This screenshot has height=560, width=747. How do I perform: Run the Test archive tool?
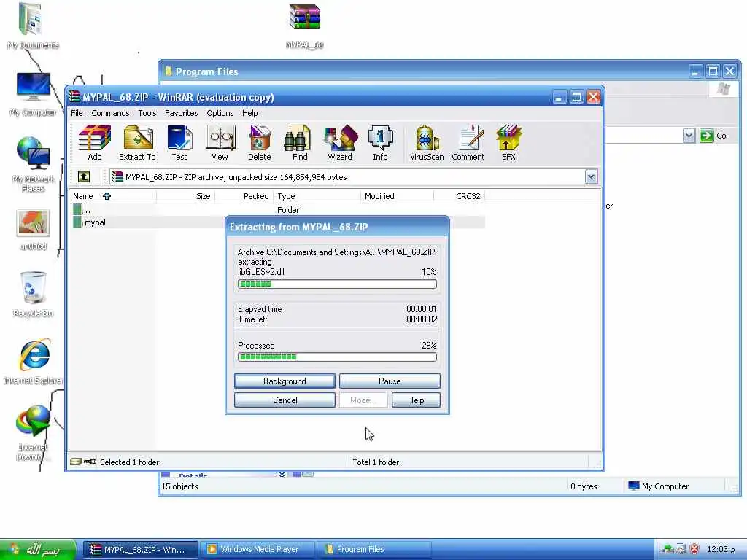click(x=179, y=142)
